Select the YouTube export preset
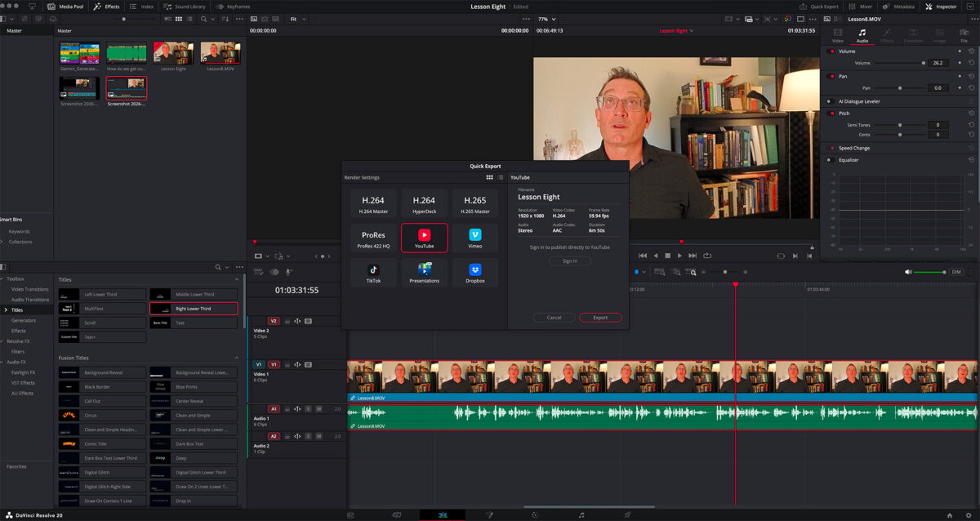Viewport: 980px width, 521px height. 425,238
